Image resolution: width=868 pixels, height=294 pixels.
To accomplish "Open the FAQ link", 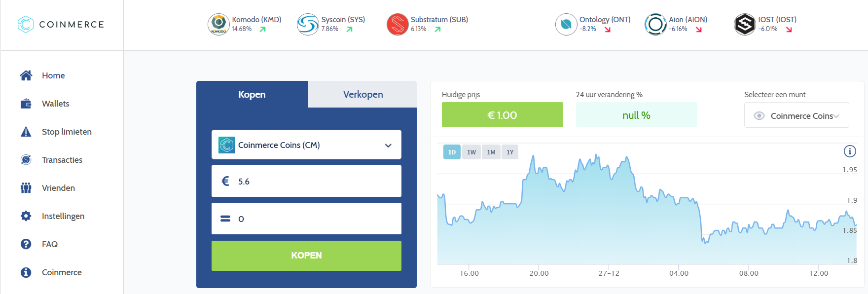I will [x=50, y=244].
